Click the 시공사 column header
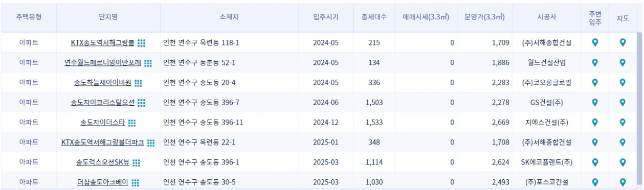The image size is (644, 190). point(546,17)
